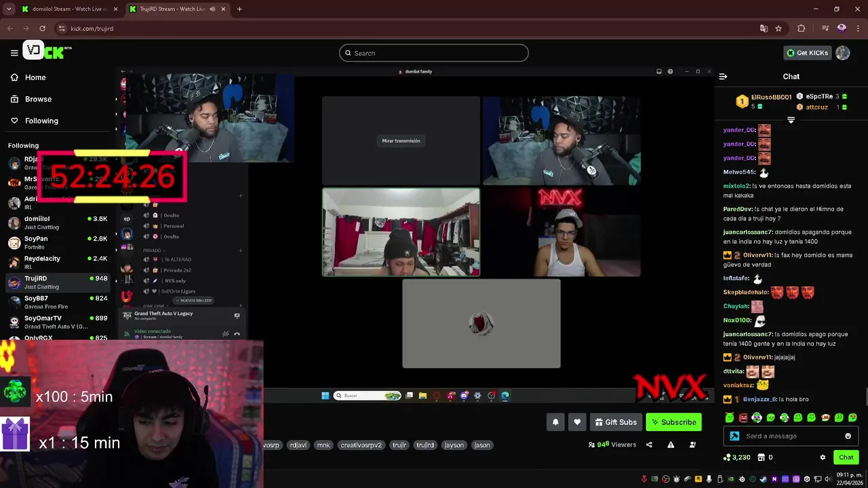Open chat identity hammer badge icon
This screenshot has height=488, width=868.
tap(734, 436)
